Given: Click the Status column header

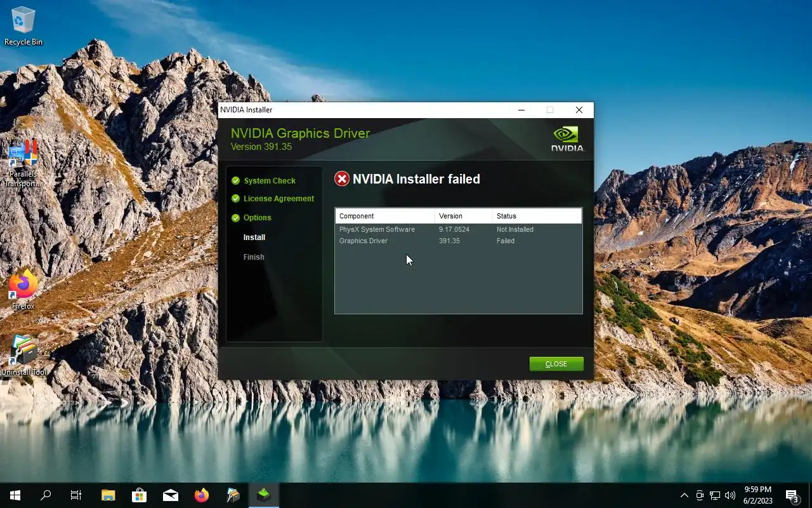Looking at the screenshot, I should pyautogui.click(x=537, y=216).
